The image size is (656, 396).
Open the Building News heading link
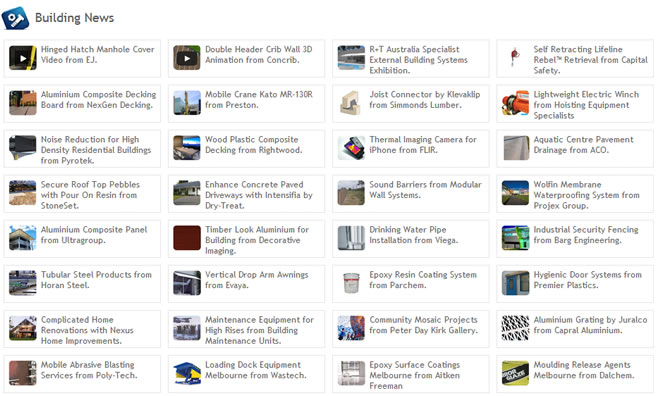coord(74,18)
